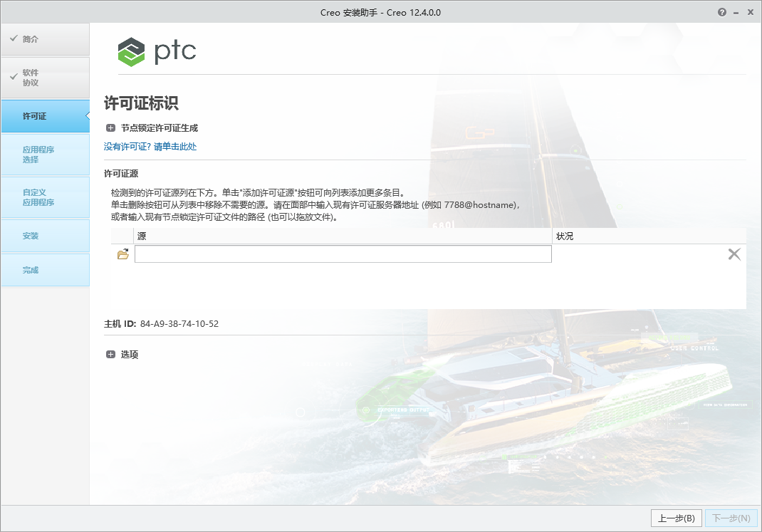Image resolution: width=762 pixels, height=532 pixels.
Task: Select the 安装 step
Action: click(45, 236)
